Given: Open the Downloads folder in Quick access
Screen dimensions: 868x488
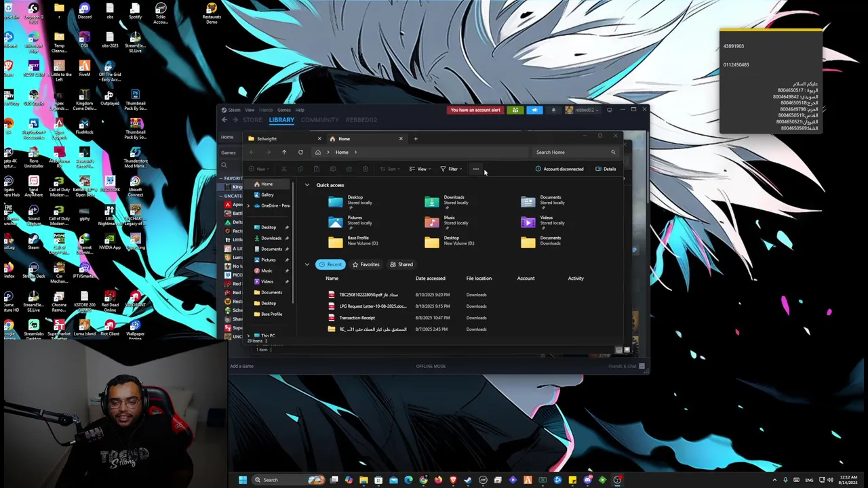Looking at the screenshot, I should tap(446, 201).
